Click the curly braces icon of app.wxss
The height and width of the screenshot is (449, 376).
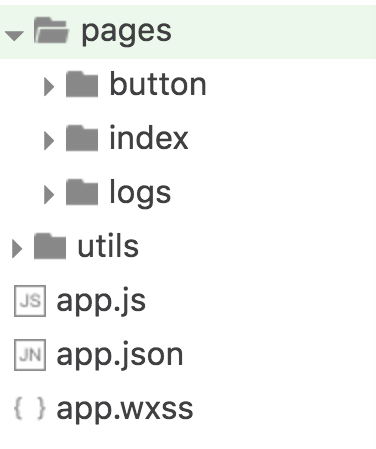pos(30,408)
